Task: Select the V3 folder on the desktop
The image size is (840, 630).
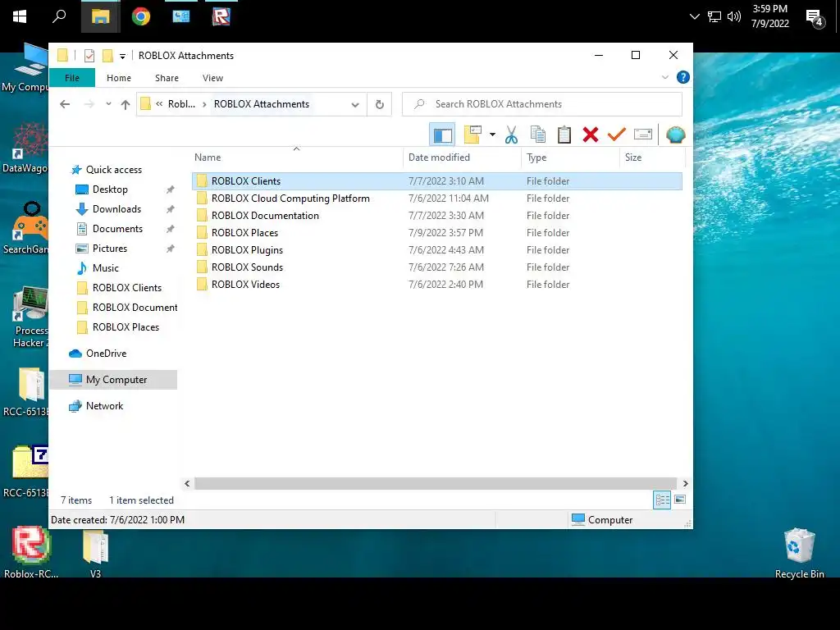Action: [95, 554]
